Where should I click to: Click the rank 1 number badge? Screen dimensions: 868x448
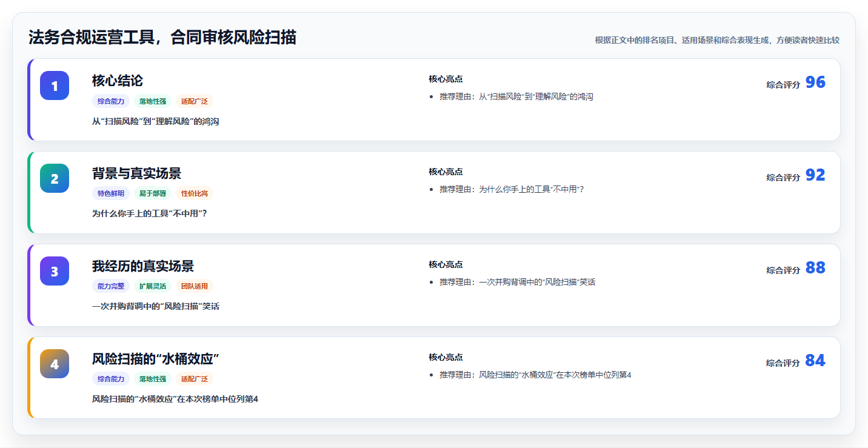[55, 85]
